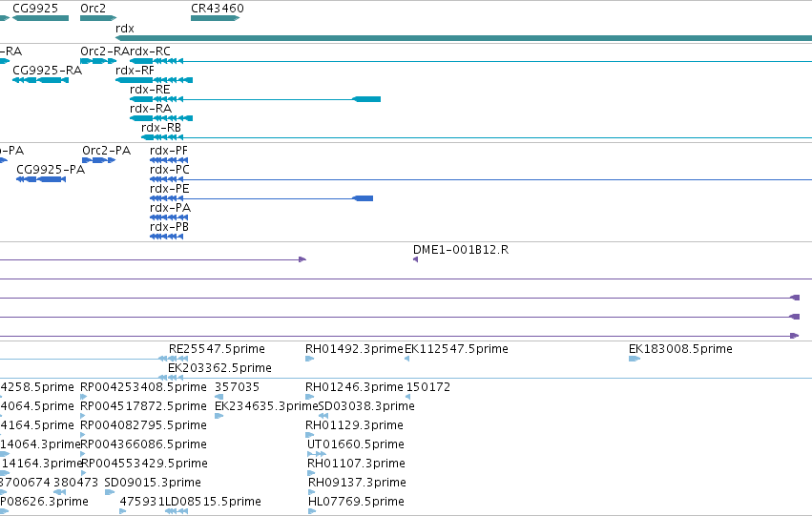Select the Orc2-RA transcript label
This screenshot has width=812, height=516.
click(105, 52)
